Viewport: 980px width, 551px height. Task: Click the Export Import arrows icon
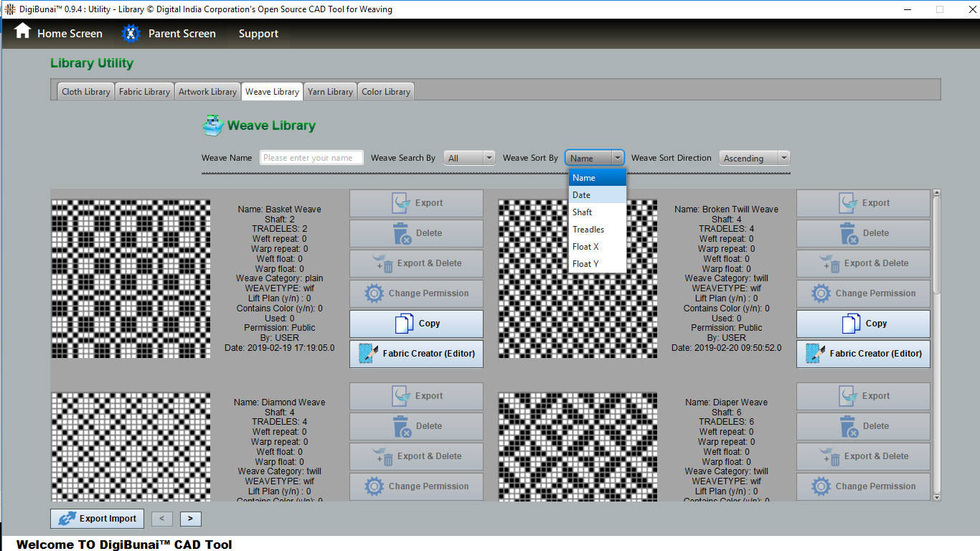click(x=67, y=519)
